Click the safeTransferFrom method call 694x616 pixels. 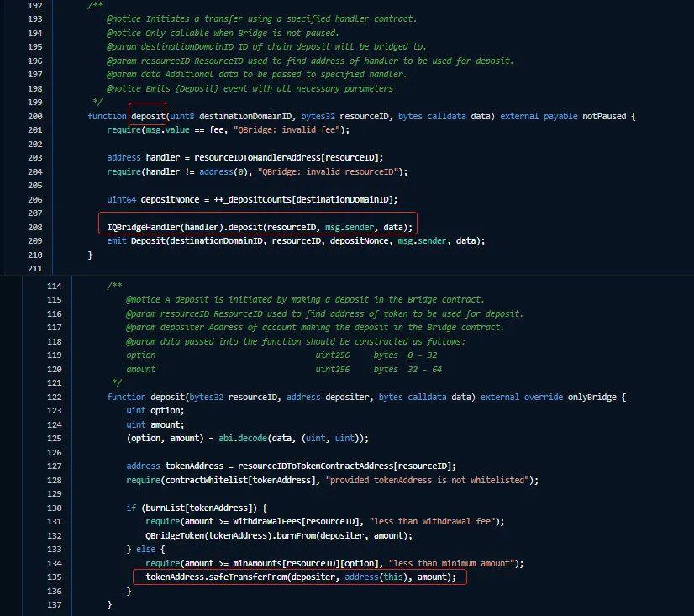[237, 577]
